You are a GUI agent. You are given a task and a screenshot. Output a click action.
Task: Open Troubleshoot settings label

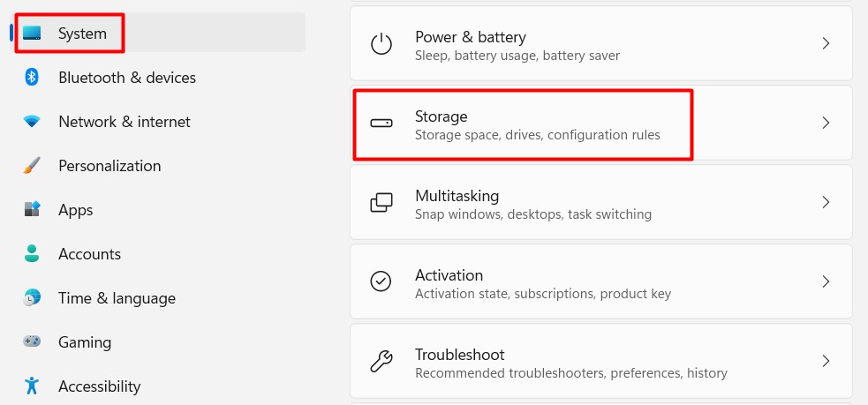pyautogui.click(x=459, y=355)
